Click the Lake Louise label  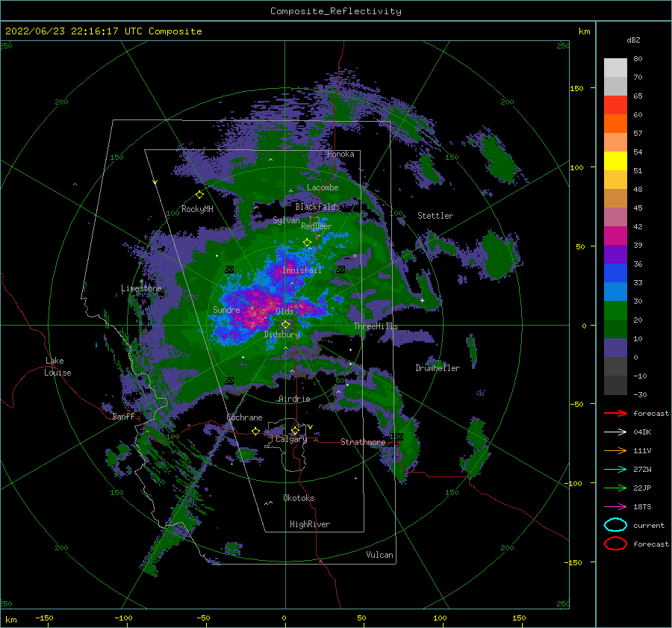click(x=57, y=367)
